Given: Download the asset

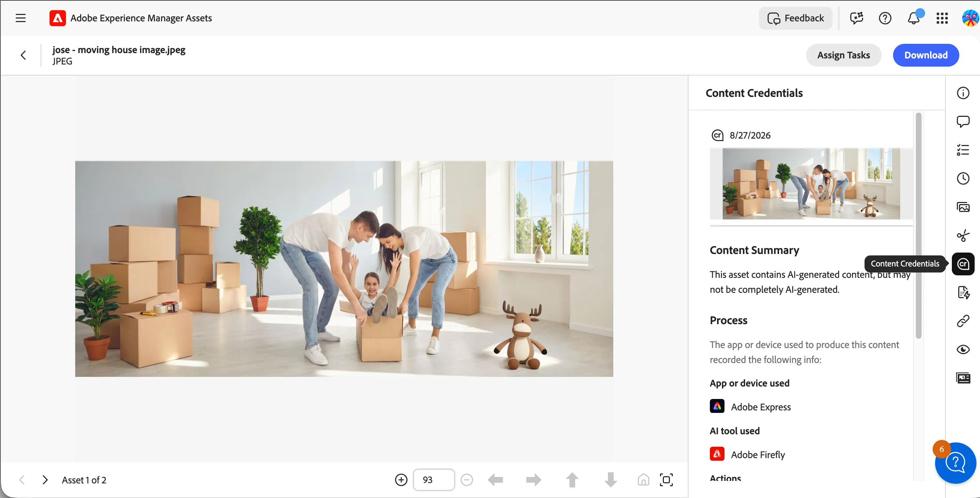Looking at the screenshot, I should tap(925, 55).
